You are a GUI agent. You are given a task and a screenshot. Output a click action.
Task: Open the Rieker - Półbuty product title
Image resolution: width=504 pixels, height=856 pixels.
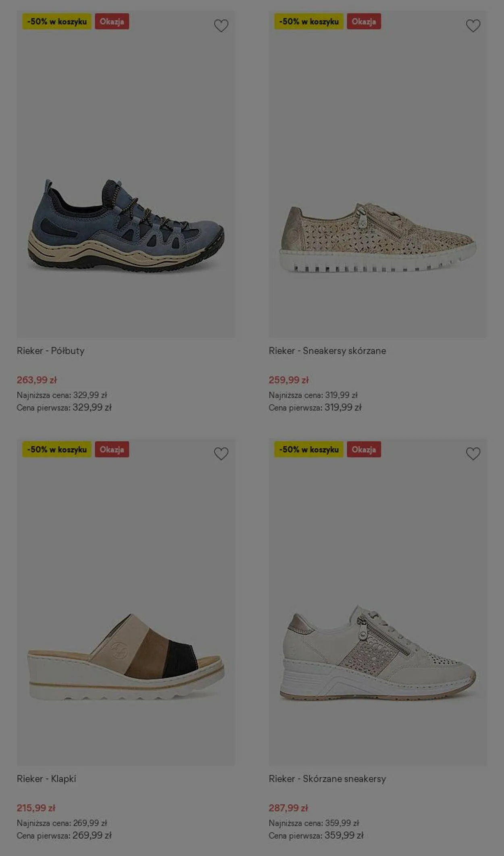click(50, 351)
